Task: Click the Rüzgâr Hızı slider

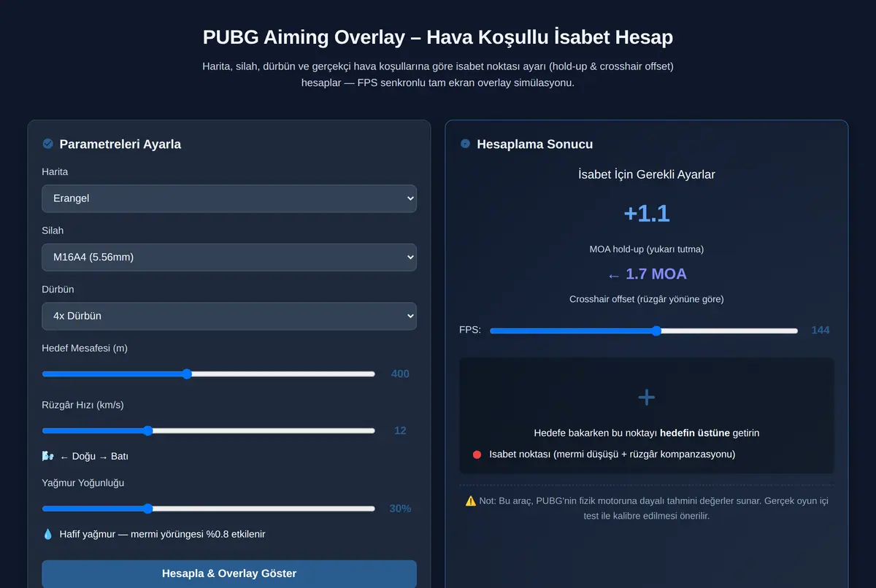Action: [209, 430]
